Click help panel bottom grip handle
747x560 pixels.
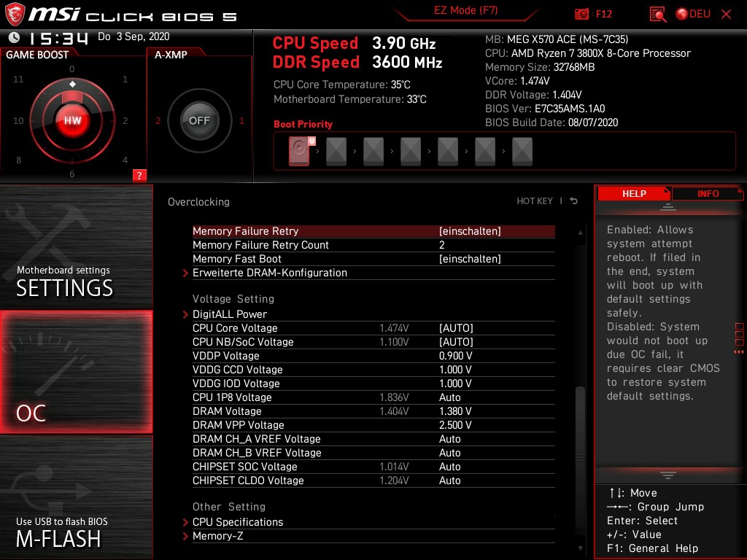click(668, 475)
